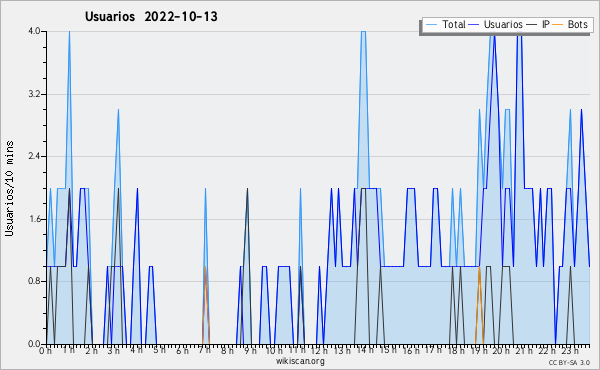This screenshot has width=600, height=370.
Task: Click the '13 h' x-axis label
Action: tap(342, 351)
